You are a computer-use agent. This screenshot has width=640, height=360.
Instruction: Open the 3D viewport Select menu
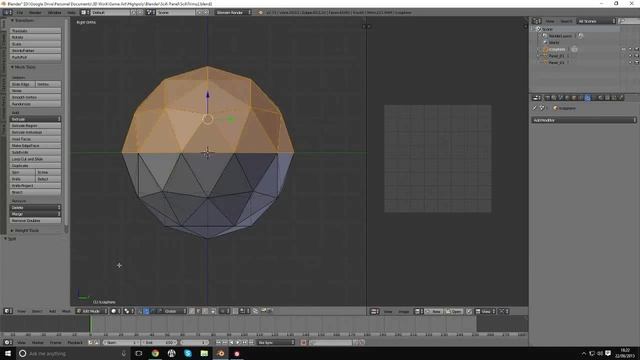(37, 311)
